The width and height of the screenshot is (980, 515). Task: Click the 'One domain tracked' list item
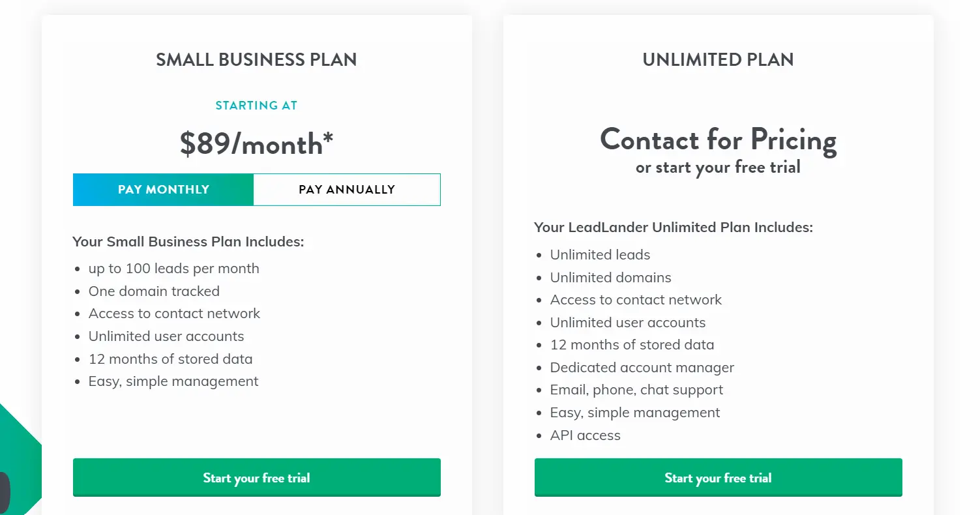coord(154,291)
